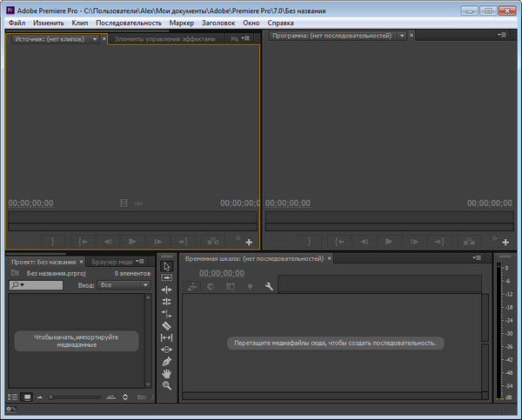Screen dimensions: 522x420
Task: Select the Hand tool
Action: pos(167,374)
